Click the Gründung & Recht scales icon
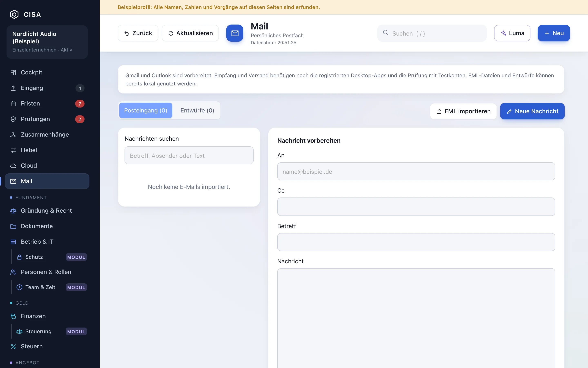The height and width of the screenshot is (368, 588). point(13,211)
